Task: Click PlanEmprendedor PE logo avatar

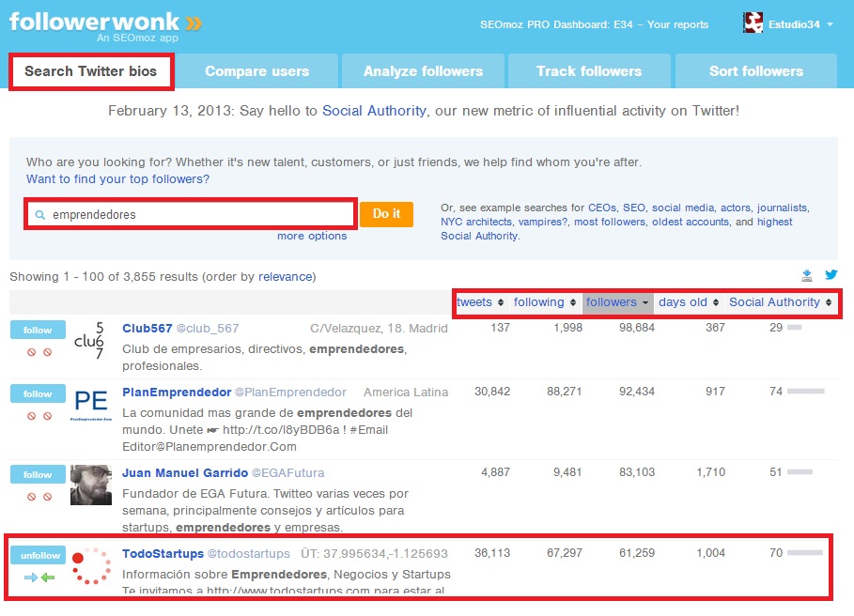Action: (x=91, y=404)
